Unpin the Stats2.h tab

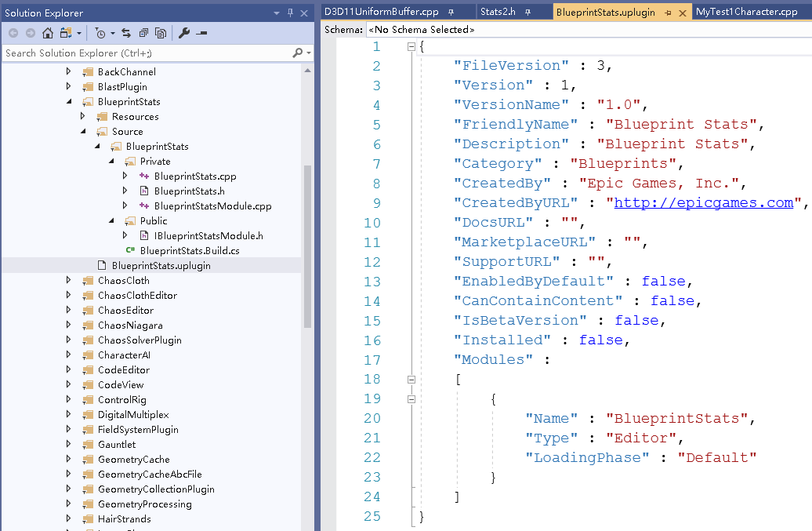pyautogui.click(x=527, y=12)
